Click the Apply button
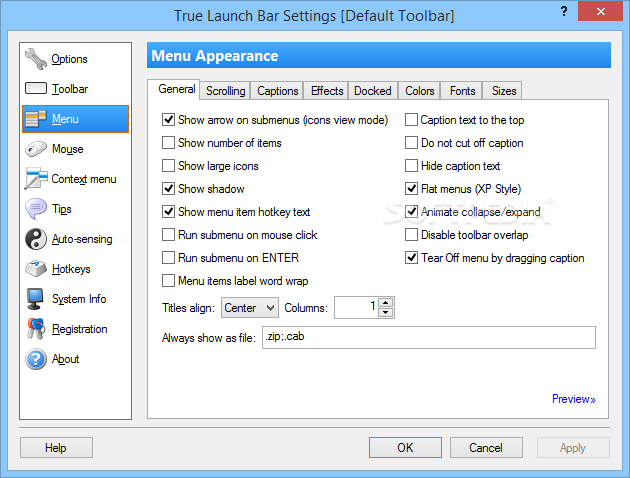The image size is (630, 478). point(573,447)
